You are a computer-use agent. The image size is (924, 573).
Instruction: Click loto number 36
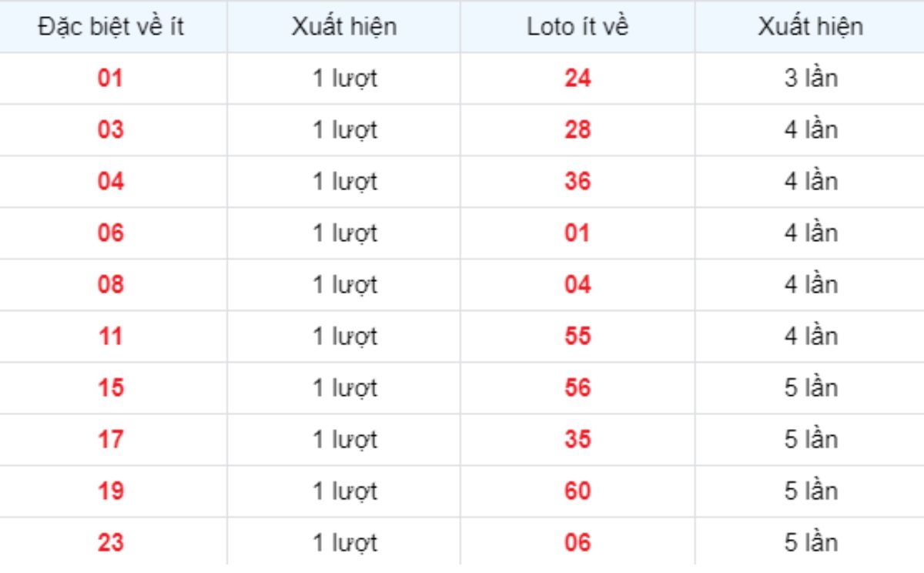pyautogui.click(x=577, y=181)
